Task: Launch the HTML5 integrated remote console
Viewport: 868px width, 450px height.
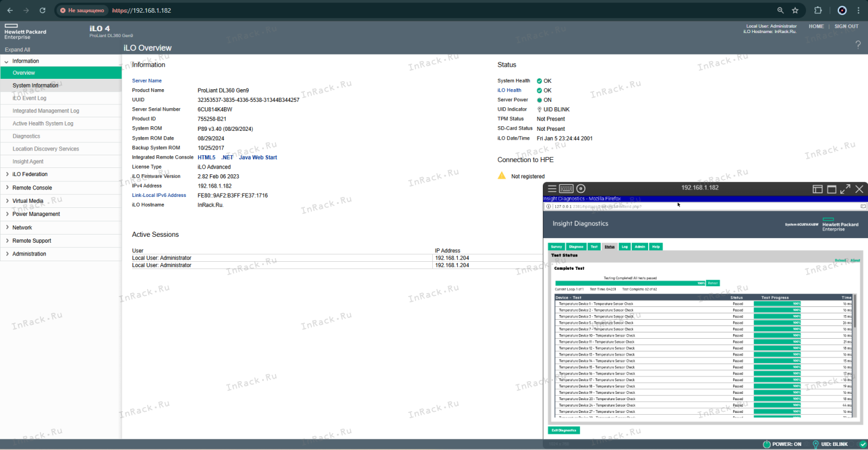Action: pos(206,158)
